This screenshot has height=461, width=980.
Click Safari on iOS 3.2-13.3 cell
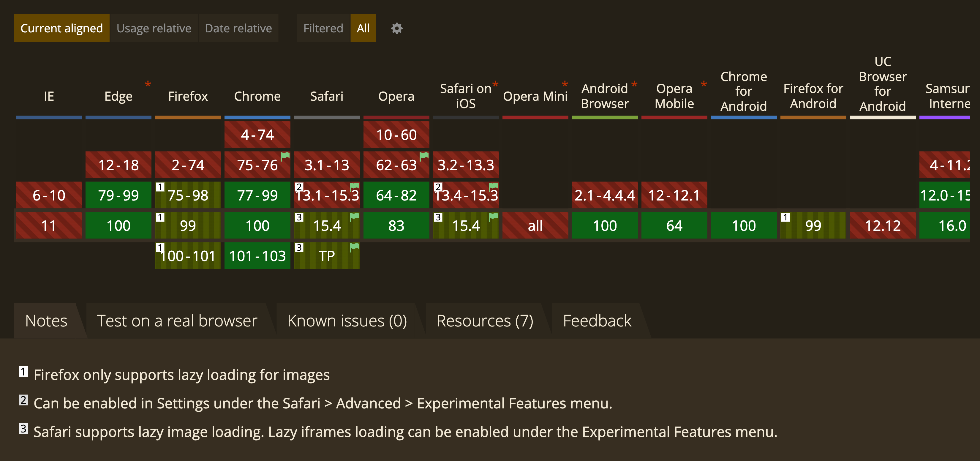tap(466, 165)
